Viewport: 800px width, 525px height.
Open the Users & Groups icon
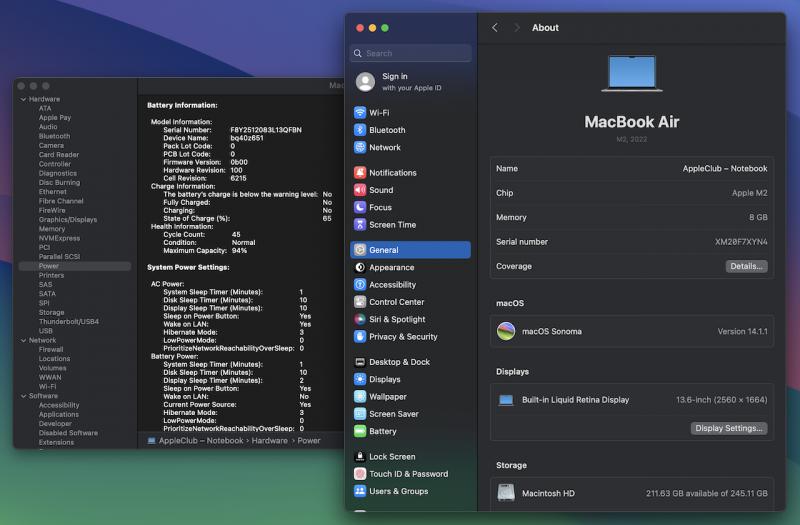point(360,491)
